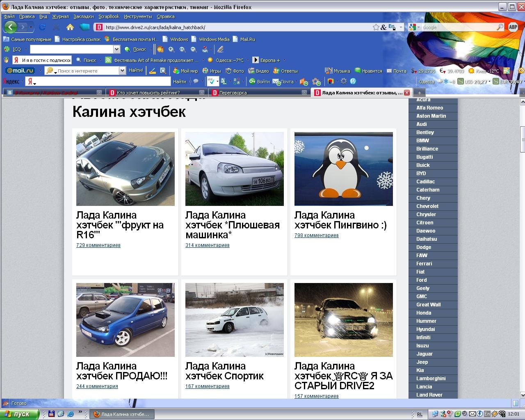Screen dimensions: 525x420
Task: Select BMW in the brand list
Action: 433,140
